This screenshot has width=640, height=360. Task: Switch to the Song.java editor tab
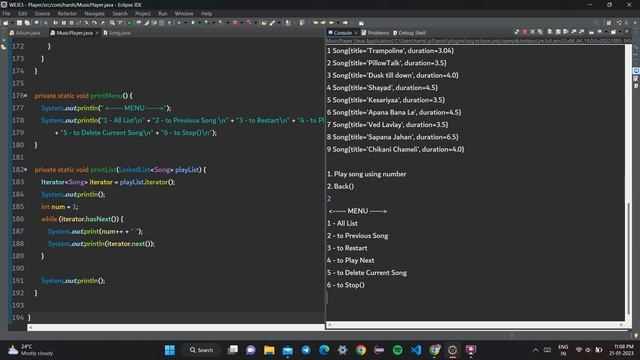(x=117, y=33)
